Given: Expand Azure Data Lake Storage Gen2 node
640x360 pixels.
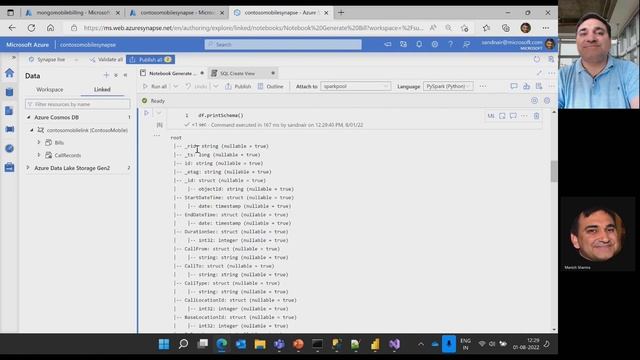Looking at the screenshot, I should click(28, 168).
